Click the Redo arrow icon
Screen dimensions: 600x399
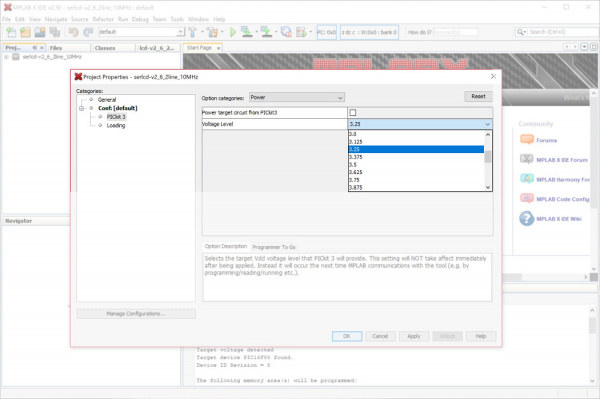coord(88,32)
